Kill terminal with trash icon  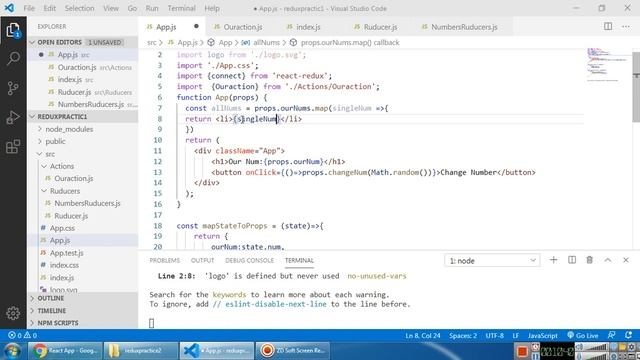pos(589,260)
